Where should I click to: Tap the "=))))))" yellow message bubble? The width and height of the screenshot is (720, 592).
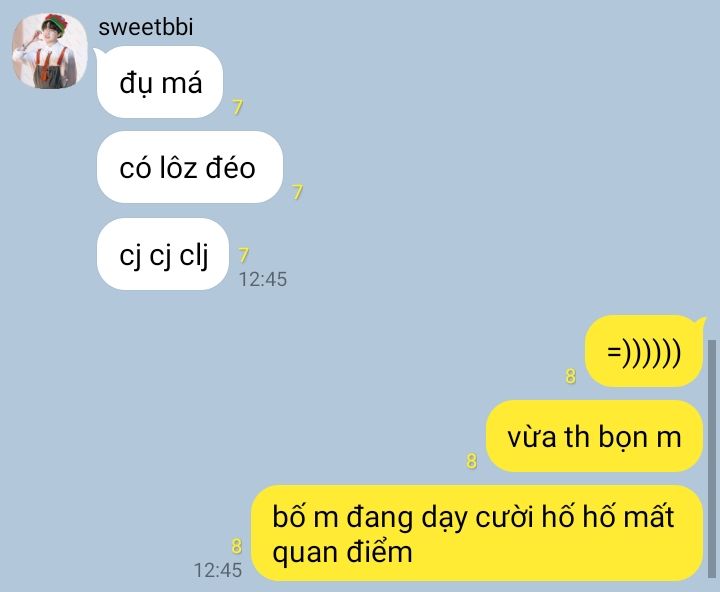click(644, 351)
